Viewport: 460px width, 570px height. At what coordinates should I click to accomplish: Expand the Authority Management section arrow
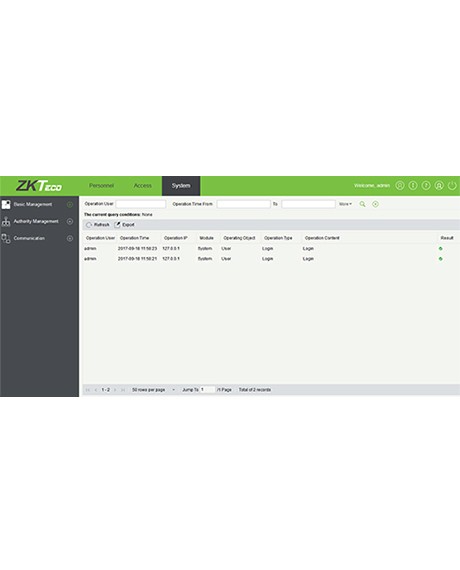pyautogui.click(x=70, y=221)
